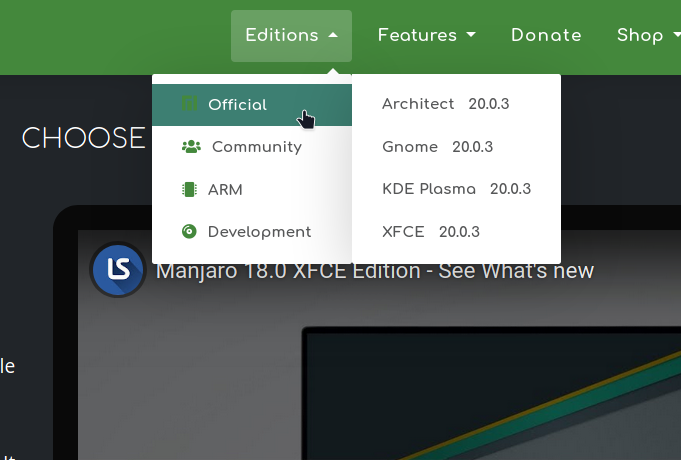Viewport: 681px width, 460px height.
Task: Click the caret arrow next to Features
Action: [x=471, y=35]
